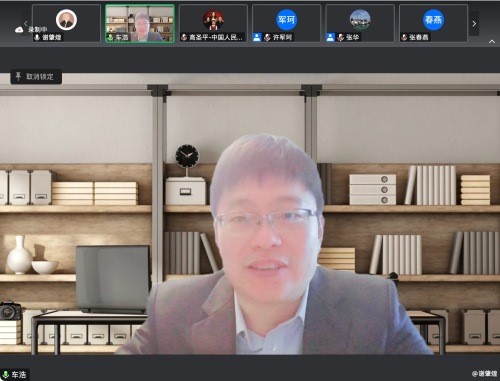
Task: Select 张春燕 participant thumbnail
Action: coord(433,23)
